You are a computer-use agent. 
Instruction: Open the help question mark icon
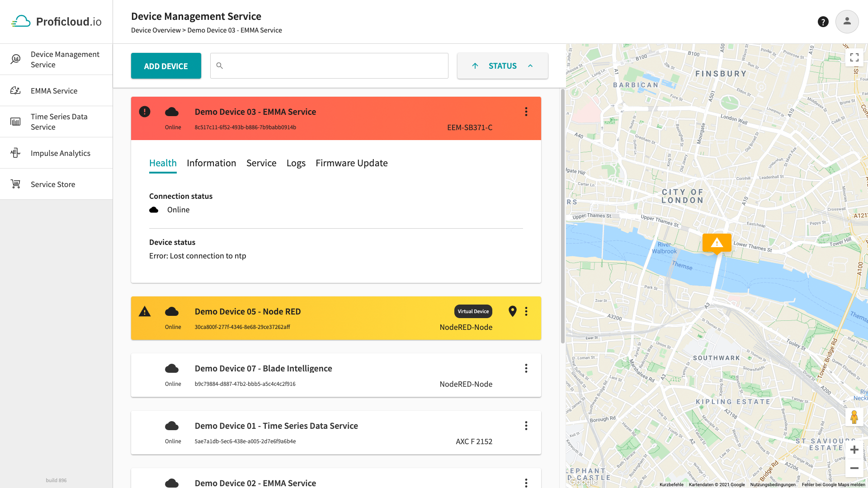[x=823, y=21]
